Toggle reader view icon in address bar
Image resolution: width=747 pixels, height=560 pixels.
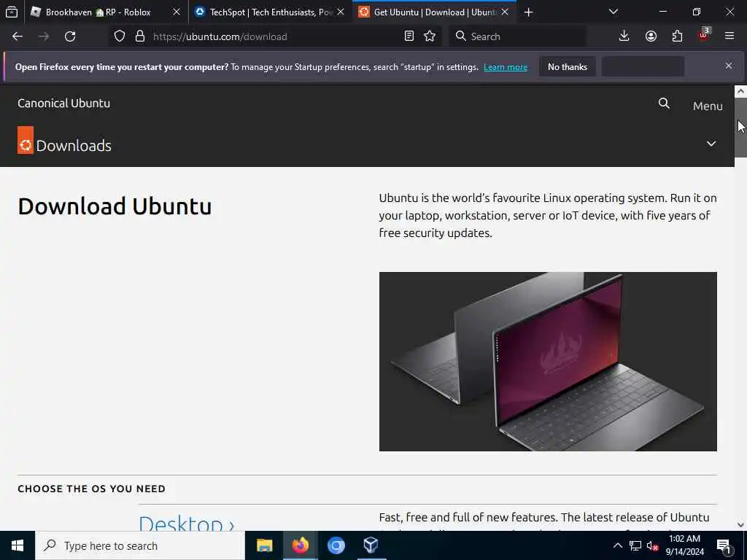pyautogui.click(x=409, y=36)
